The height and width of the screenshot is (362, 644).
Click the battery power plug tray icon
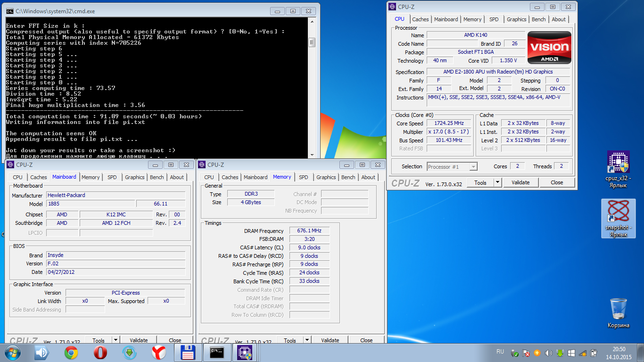(x=593, y=353)
